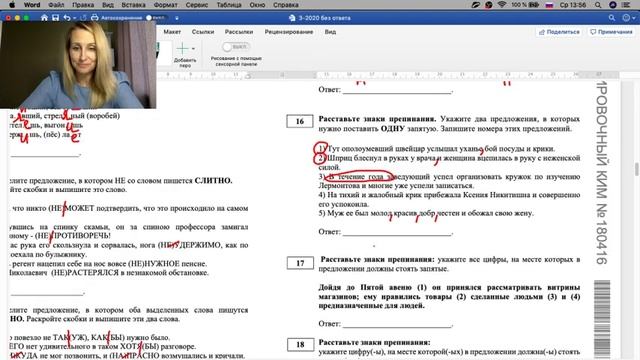Switch to the Рецензирование ribbon tab
The width and height of the screenshot is (640, 360).
click(x=289, y=32)
